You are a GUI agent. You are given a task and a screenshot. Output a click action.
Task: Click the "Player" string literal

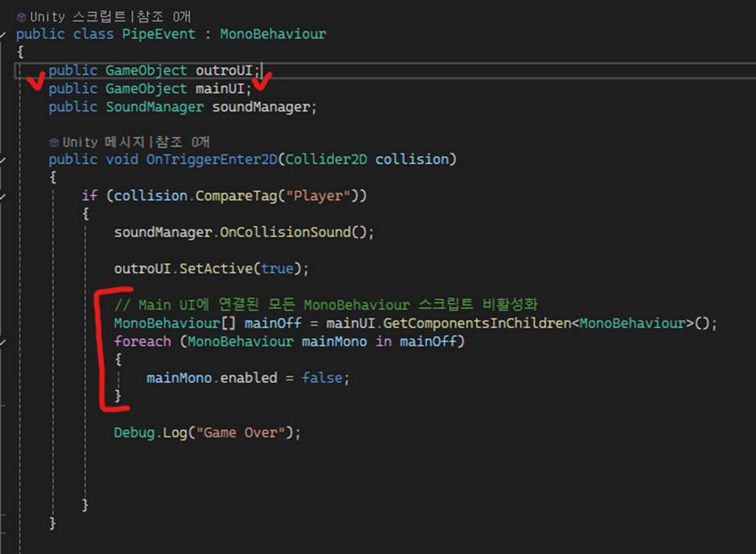(x=318, y=195)
